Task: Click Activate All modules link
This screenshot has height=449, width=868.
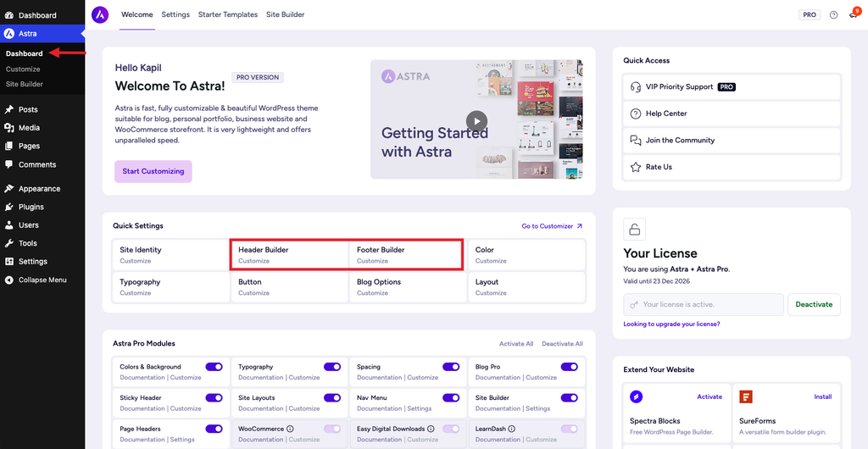Action: click(516, 343)
